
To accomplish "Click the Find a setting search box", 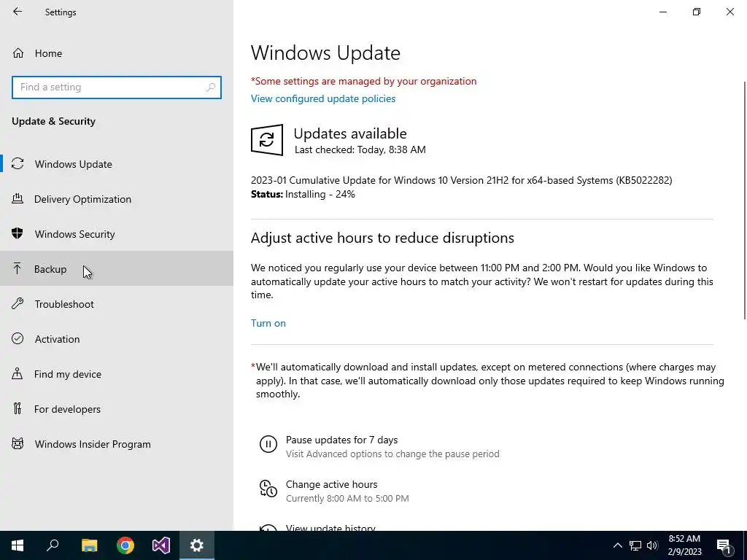I will [x=117, y=87].
